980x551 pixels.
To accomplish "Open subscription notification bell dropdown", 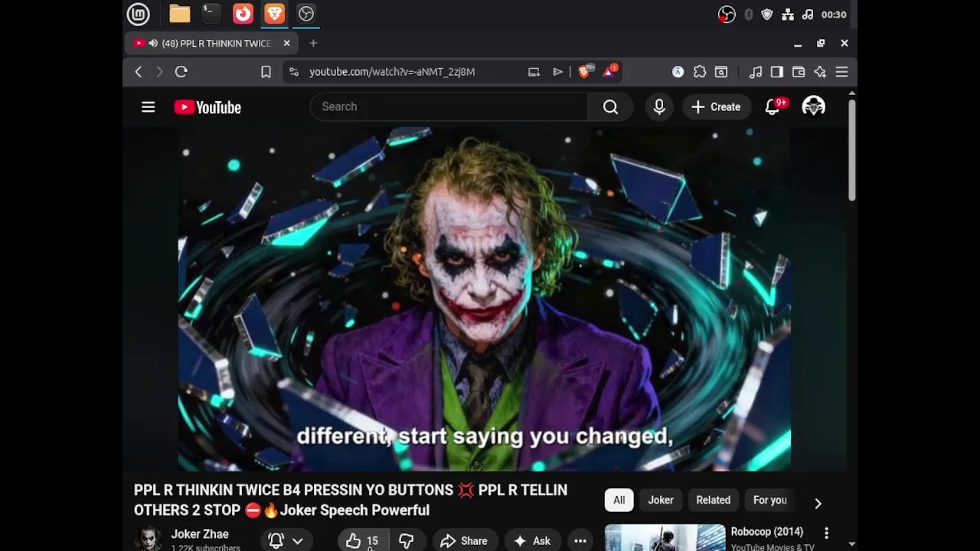I will point(286,541).
